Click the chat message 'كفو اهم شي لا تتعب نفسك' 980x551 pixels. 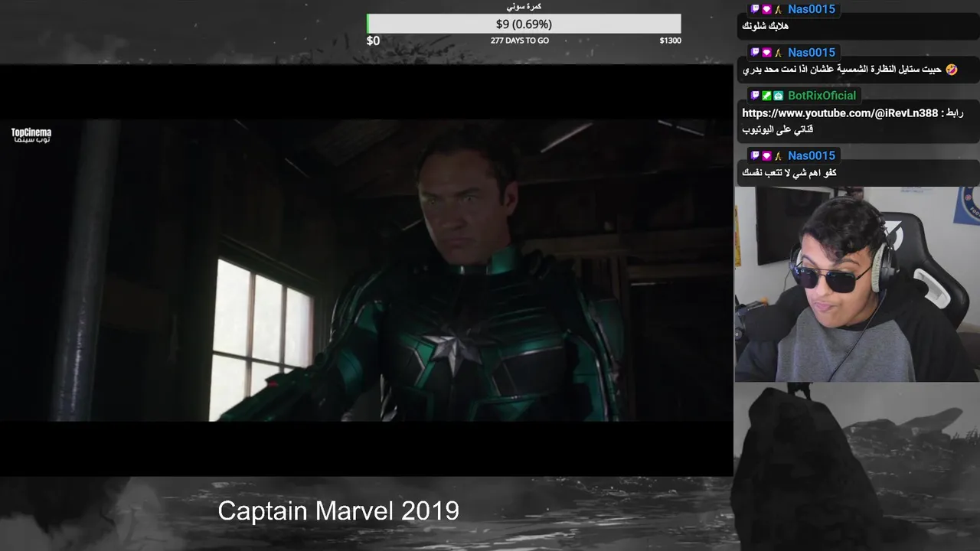point(789,173)
